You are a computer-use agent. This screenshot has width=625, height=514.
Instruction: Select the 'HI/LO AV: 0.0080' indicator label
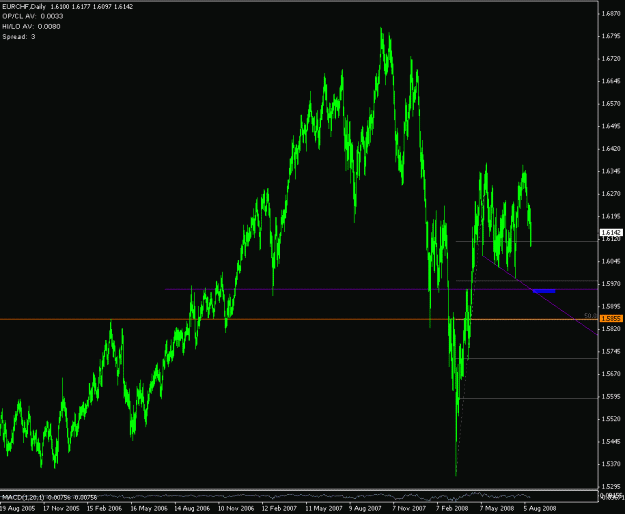31,27
